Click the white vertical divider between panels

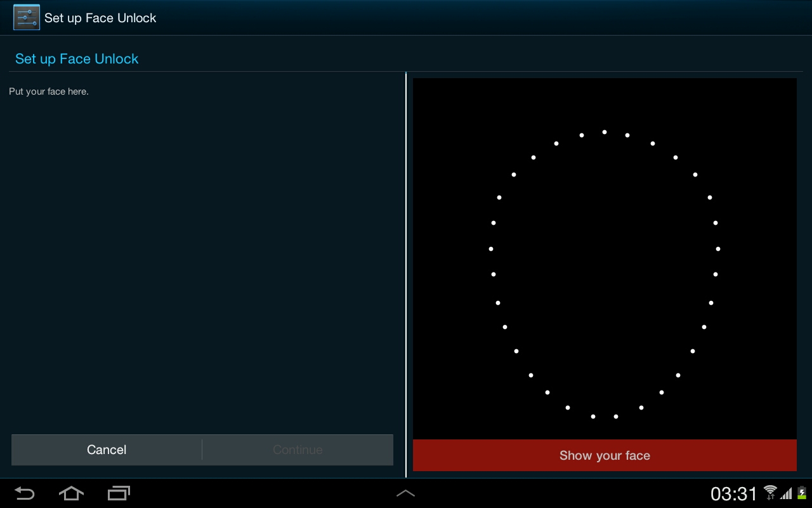pos(406,274)
